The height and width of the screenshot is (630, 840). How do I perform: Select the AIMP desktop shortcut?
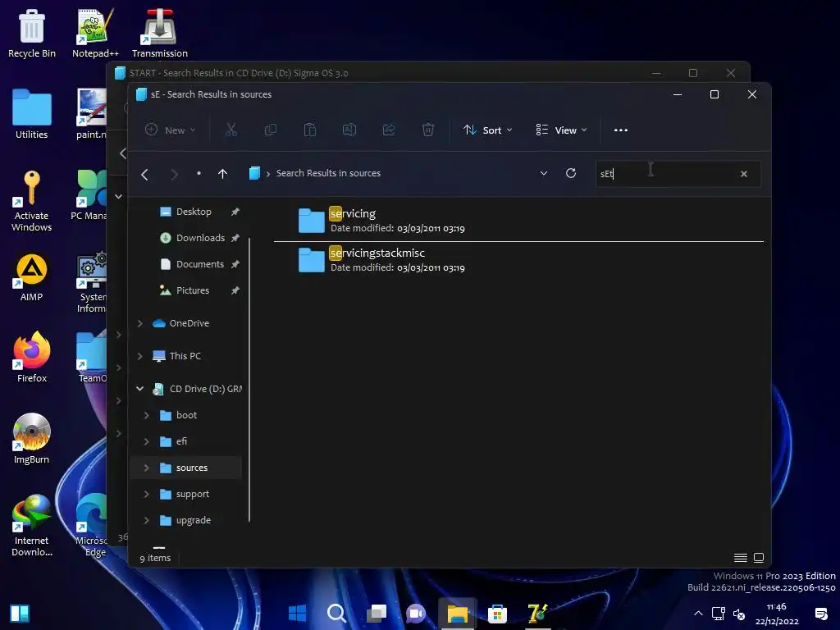click(32, 277)
